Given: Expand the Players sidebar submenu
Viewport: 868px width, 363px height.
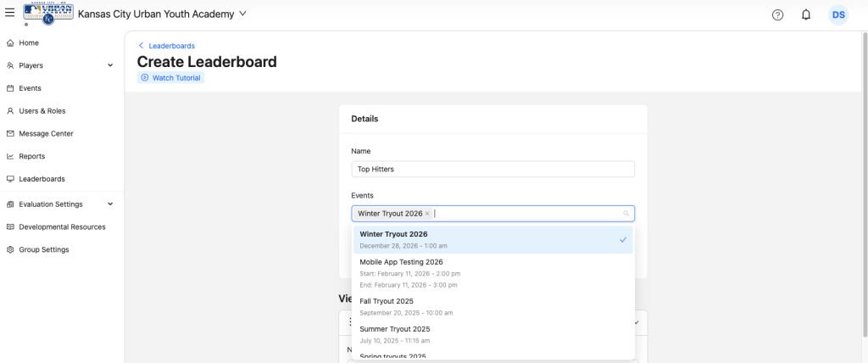Looking at the screenshot, I should 110,65.
